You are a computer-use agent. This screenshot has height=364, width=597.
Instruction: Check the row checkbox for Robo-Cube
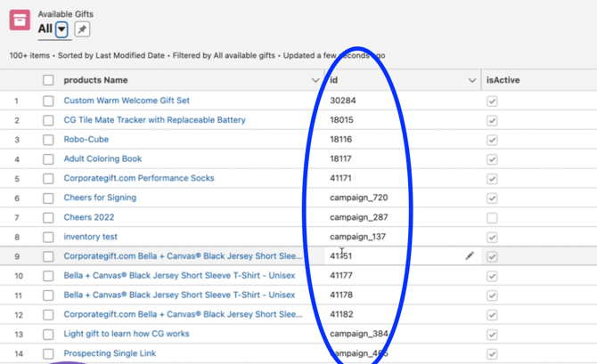point(48,140)
